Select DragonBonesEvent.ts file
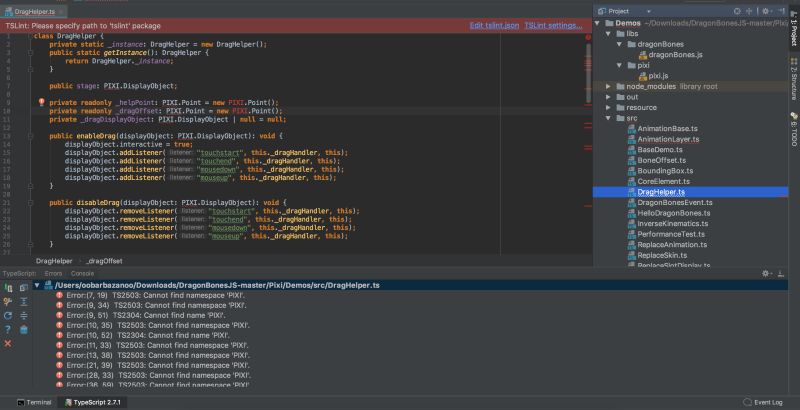Viewport: 800px width, 410px height. tap(670, 203)
